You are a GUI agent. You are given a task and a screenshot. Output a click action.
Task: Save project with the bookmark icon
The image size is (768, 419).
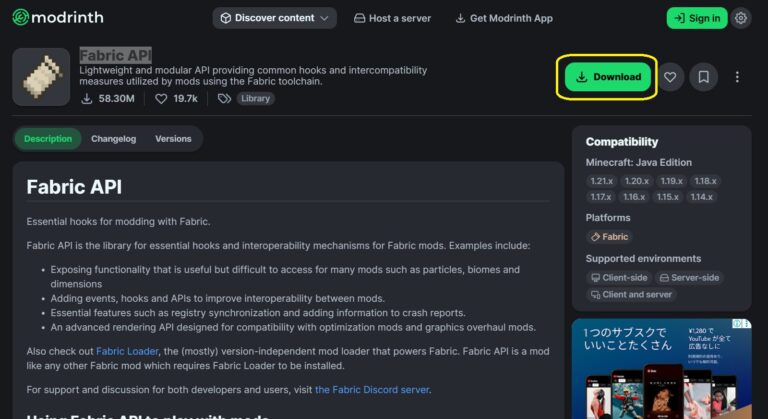tap(704, 77)
